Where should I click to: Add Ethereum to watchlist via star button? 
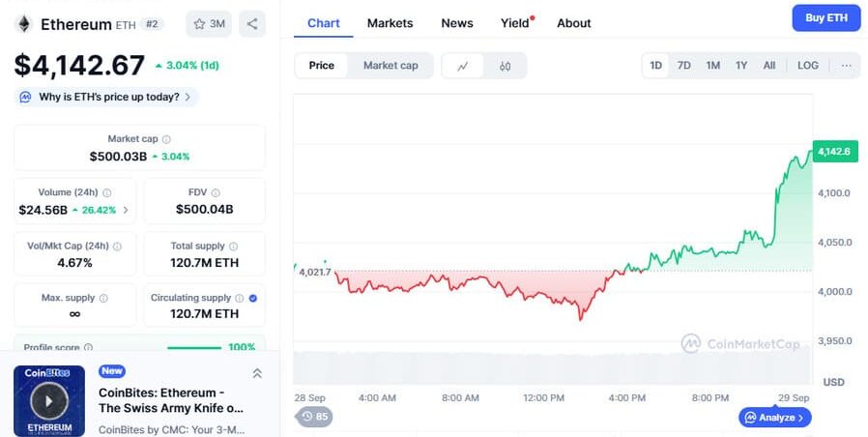pos(209,24)
